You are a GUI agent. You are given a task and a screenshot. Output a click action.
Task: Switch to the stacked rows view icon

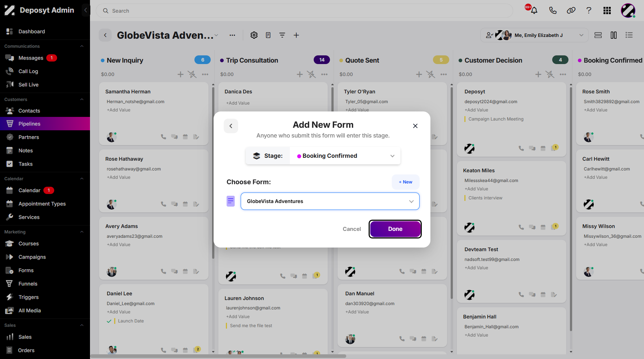pos(598,35)
